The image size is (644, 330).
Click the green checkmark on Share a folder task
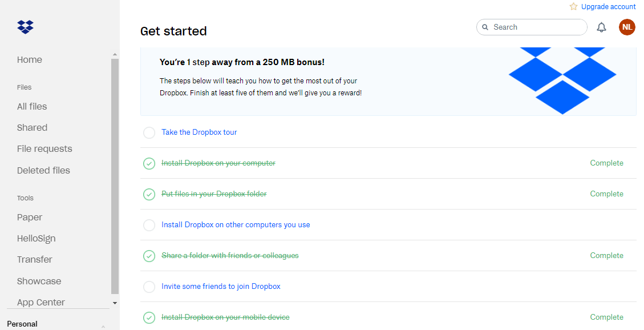149,256
